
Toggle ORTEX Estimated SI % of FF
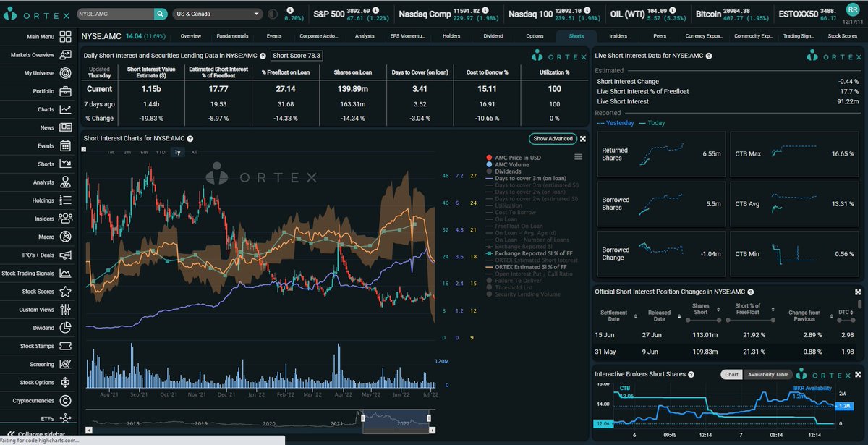coord(527,267)
